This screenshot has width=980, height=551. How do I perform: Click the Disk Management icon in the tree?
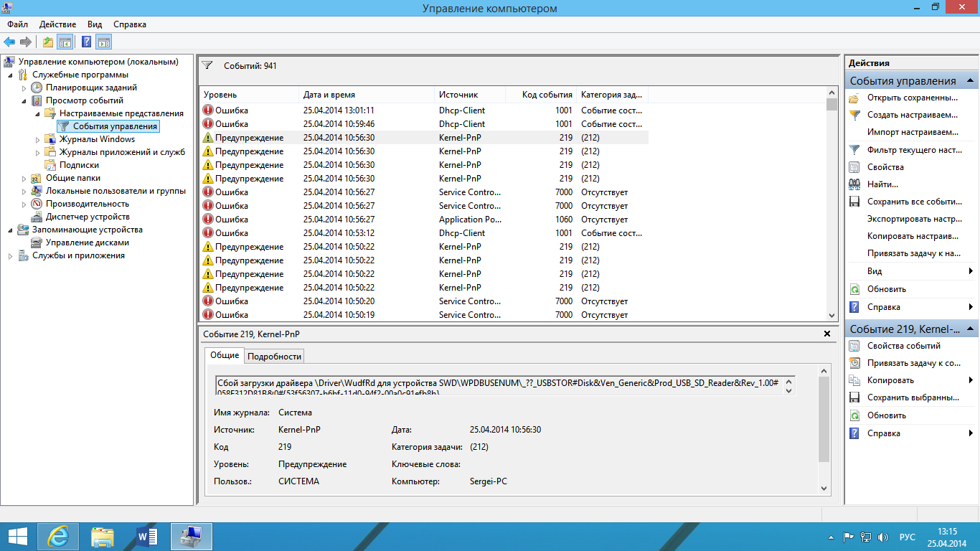pos(37,242)
